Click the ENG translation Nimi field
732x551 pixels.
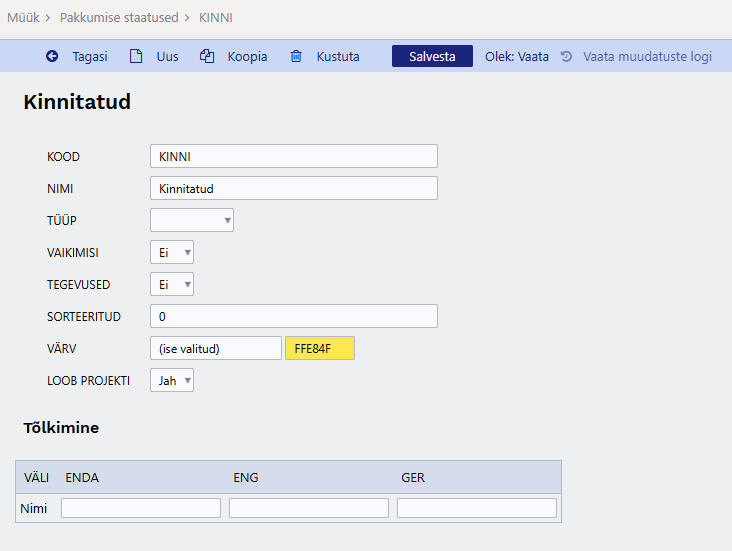(309, 508)
